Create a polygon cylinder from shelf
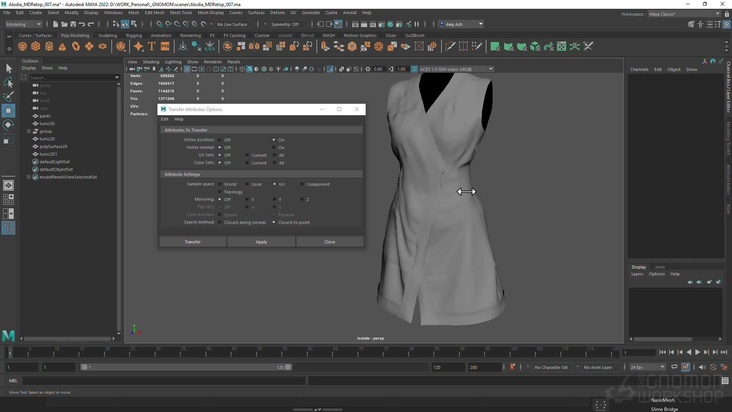Image resolution: width=732 pixels, height=412 pixels. 49,46
